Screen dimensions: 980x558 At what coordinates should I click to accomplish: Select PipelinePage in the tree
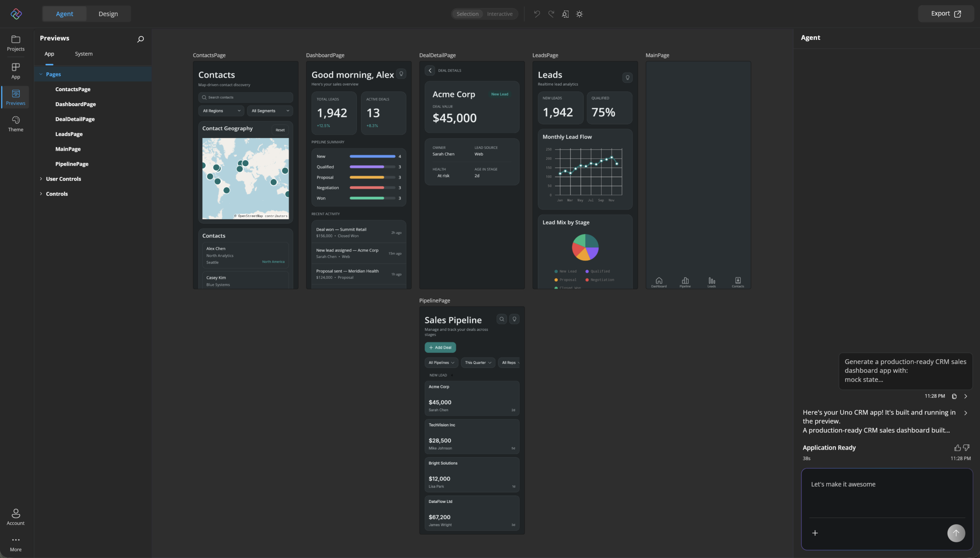(72, 164)
